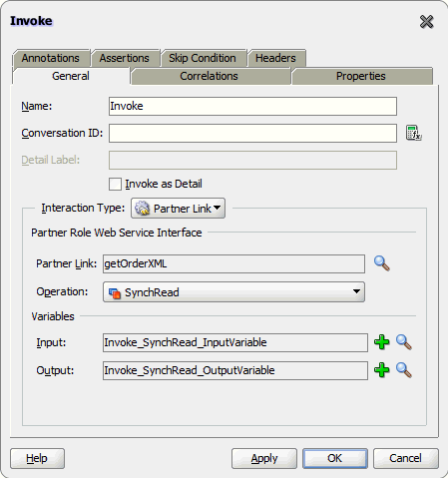Switch to the Correlations tab

pyautogui.click(x=210, y=76)
